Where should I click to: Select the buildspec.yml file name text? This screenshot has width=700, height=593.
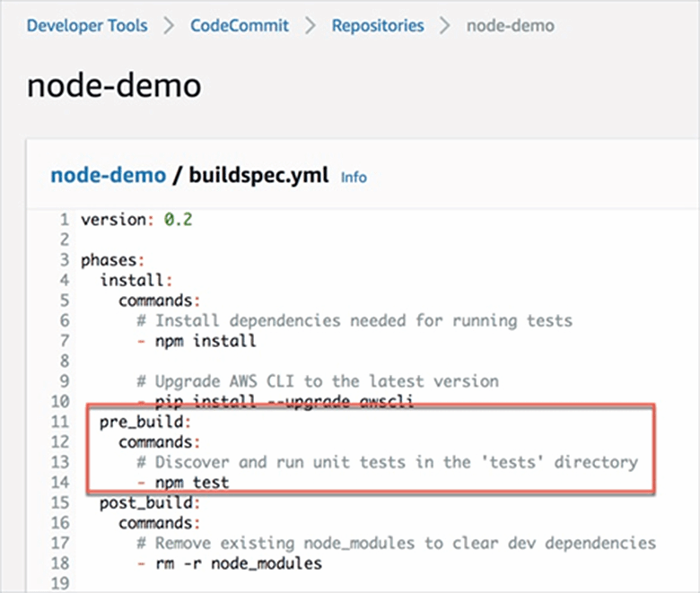coord(258,175)
